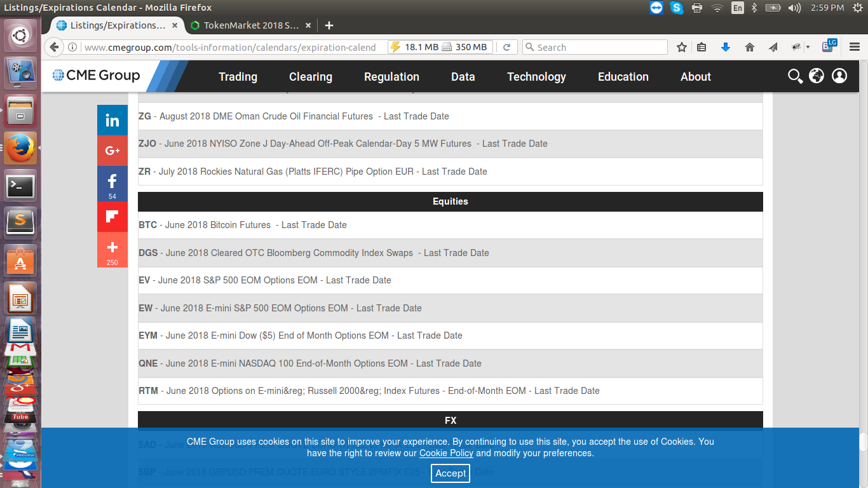Viewport: 868px width, 488px height.
Task: Accept the cookie notice
Action: coord(451,473)
